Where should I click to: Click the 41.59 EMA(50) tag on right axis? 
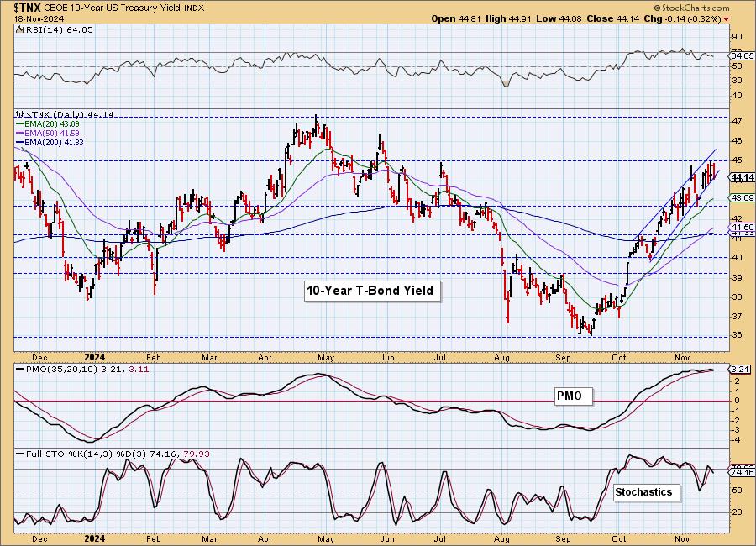743,227
